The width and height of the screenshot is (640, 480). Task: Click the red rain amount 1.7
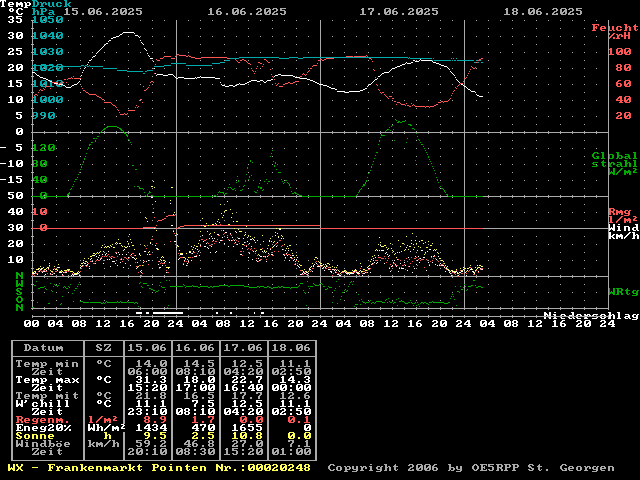[x=203, y=420]
